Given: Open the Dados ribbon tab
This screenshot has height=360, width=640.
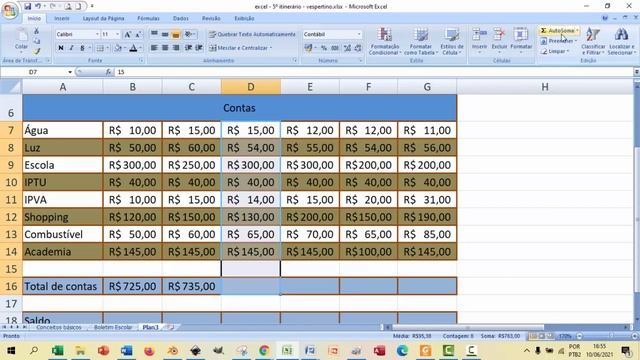Looking at the screenshot, I should [181, 18].
